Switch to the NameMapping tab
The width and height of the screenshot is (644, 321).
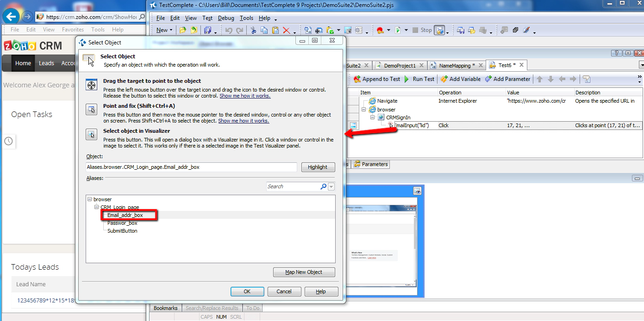point(456,65)
